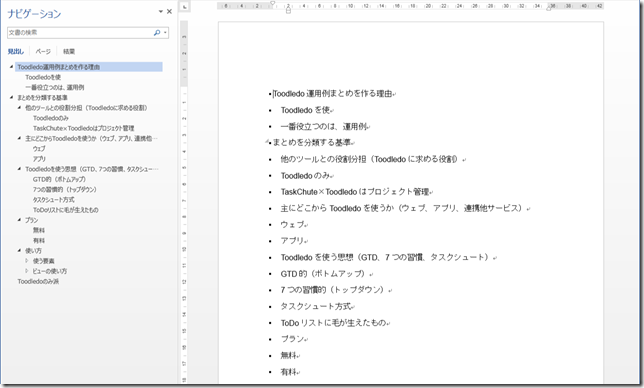Select ウェブ heading in navigation pane
The image size is (644, 388).
39,149
